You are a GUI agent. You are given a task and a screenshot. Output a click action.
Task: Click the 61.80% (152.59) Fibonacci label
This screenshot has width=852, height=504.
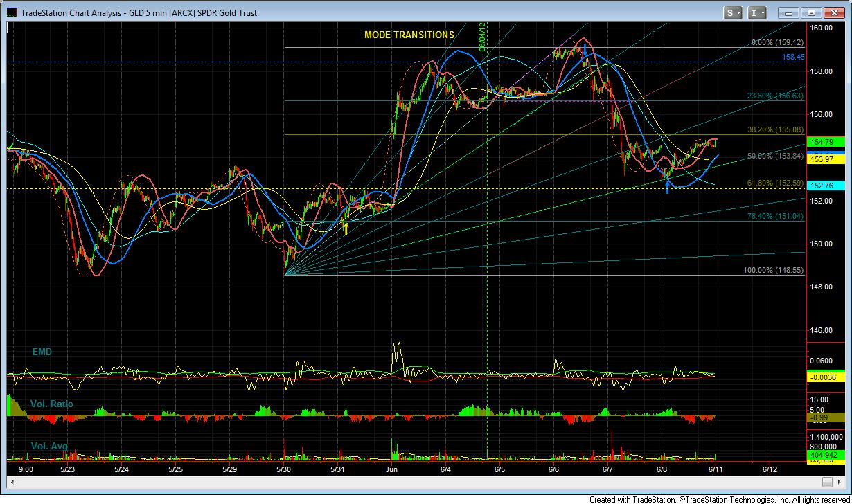[x=775, y=183]
